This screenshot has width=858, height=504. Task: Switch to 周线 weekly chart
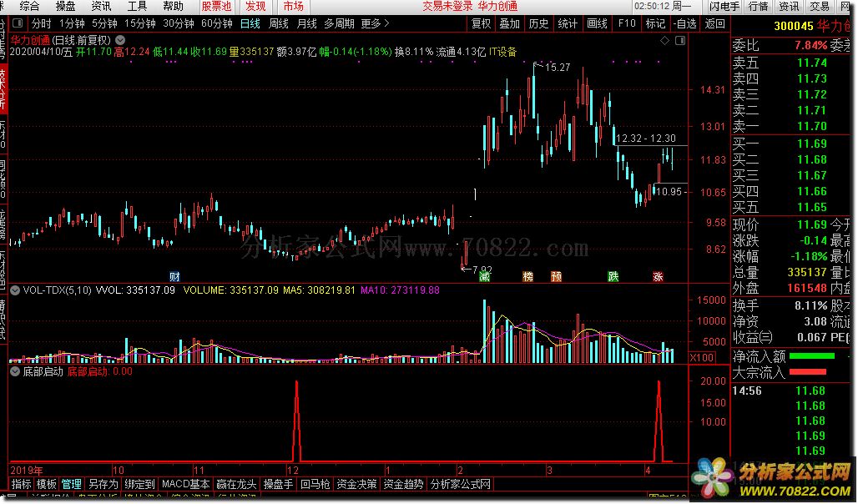(279, 23)
